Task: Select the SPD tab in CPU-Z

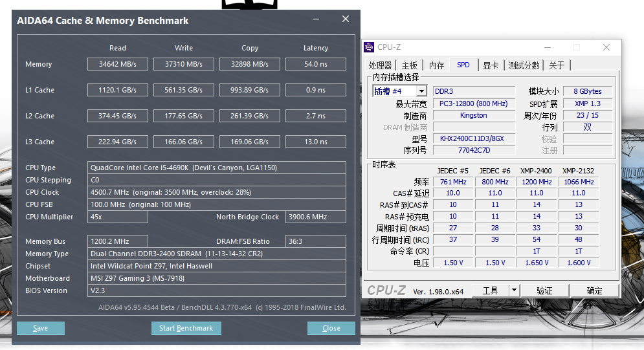Action: pos(463,65)
